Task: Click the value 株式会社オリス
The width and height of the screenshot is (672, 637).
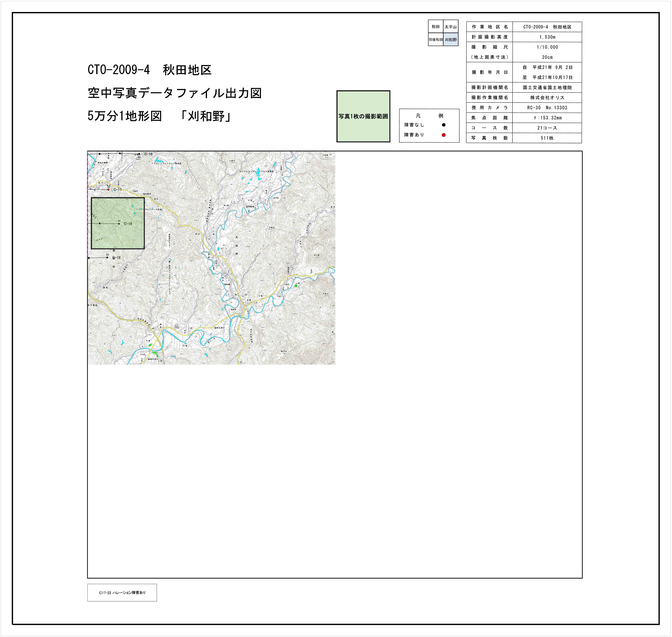Action: coord(547,97)
